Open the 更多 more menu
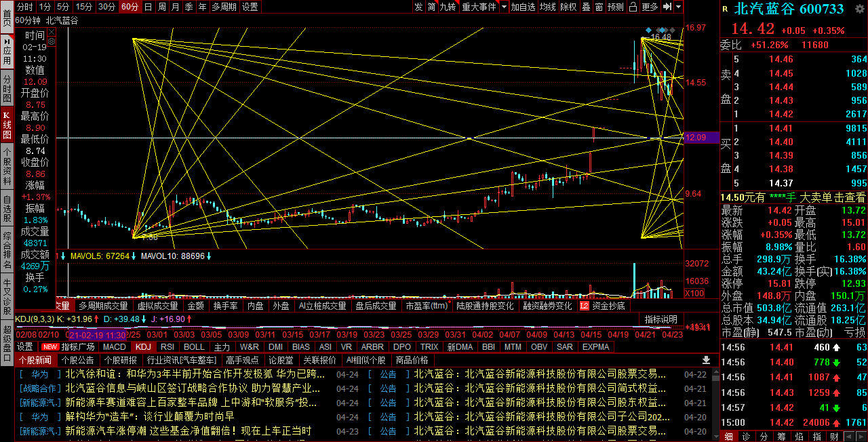The width and height of the screenshot is (868, 442). click(x=650, y=7)
